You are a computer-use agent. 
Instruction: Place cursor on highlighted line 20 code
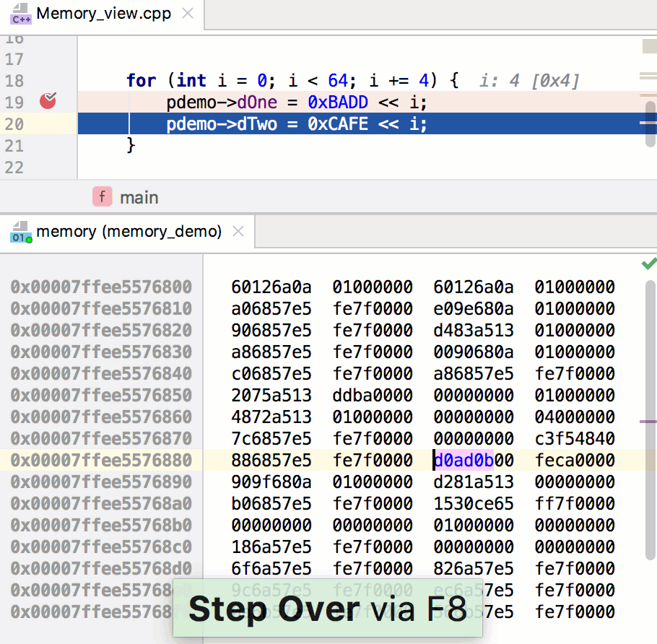pyautogui.click(x=296, y=124)
